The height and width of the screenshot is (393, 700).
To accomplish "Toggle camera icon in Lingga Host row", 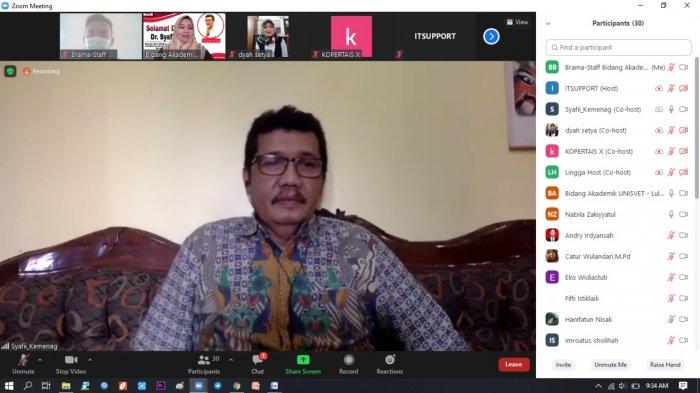I will tap(683, 172).
